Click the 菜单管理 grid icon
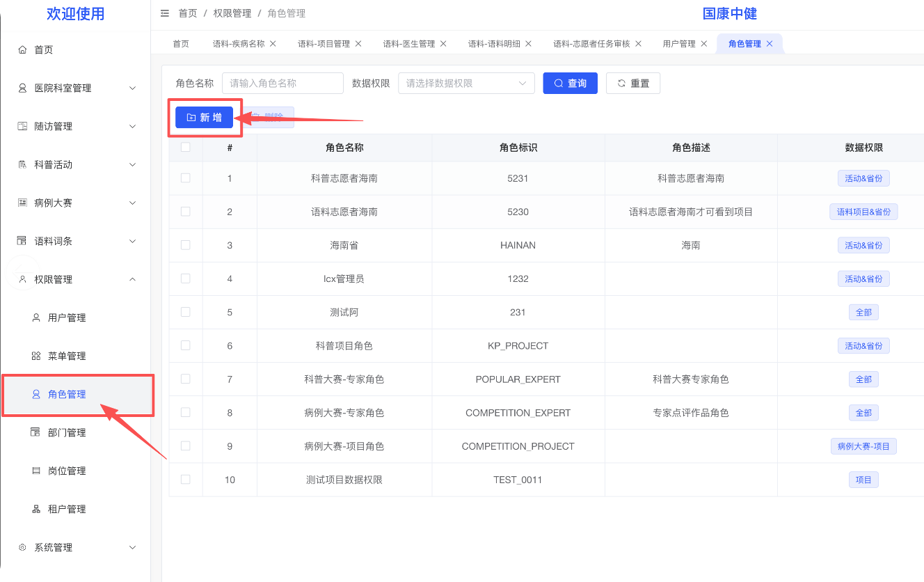Viewport: 924px width, 582px height. pyautogui.click(x=36, y=356)
